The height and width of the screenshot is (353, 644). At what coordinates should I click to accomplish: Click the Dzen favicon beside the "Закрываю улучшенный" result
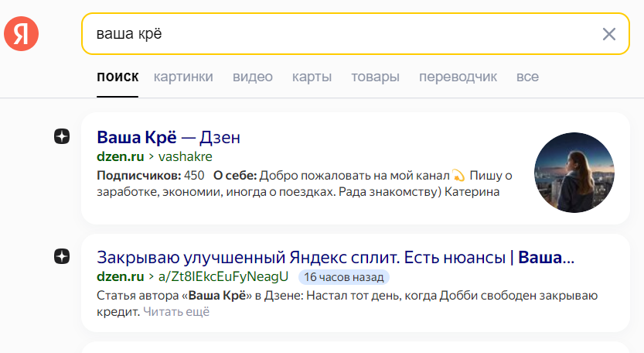tap(62, 256)
